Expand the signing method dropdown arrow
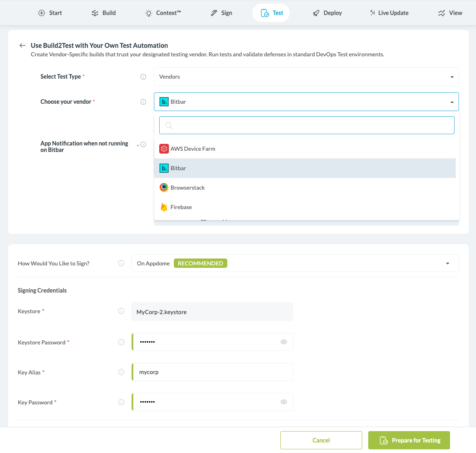476x453 pixels. pyautogui.click(x=448, y=263)
